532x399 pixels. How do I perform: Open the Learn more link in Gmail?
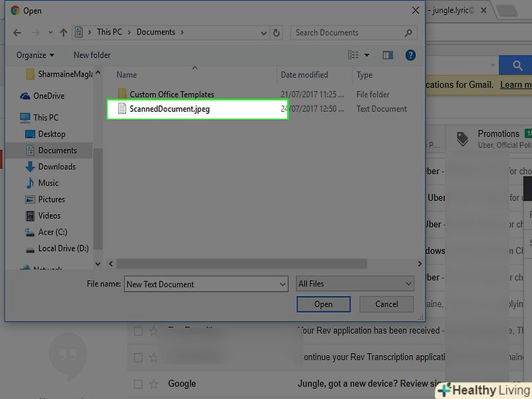coord(516,85)
